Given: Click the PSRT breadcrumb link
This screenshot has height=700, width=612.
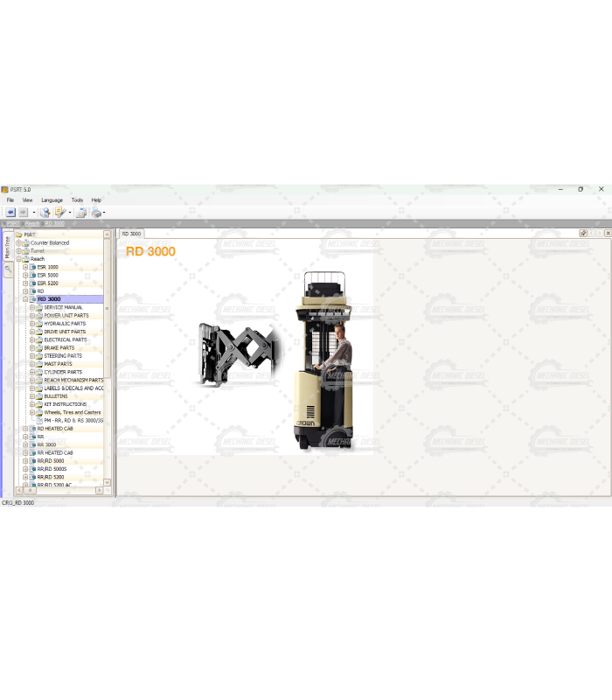Looking at the screenshot, I should pos(12,224).
